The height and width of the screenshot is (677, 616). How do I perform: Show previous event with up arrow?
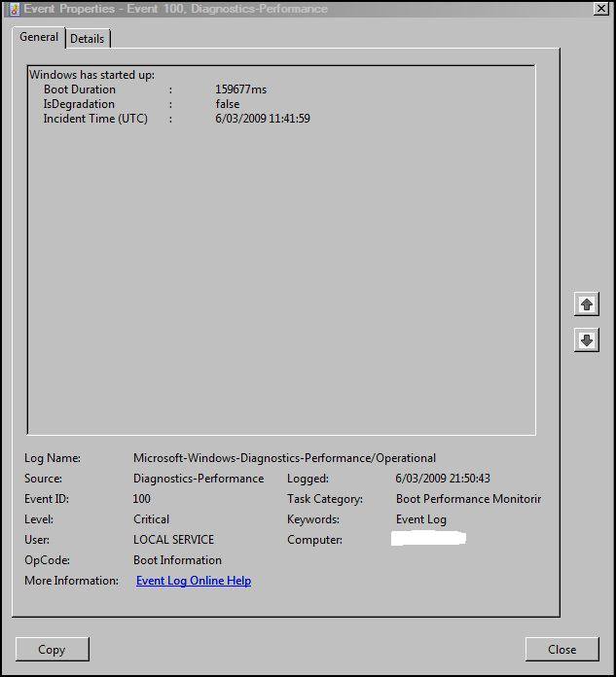[586, 304]
